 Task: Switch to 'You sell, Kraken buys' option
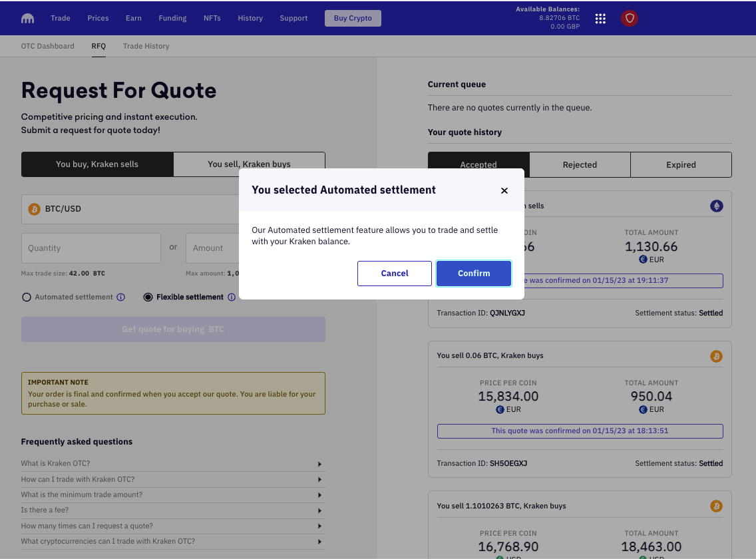coord(249,164)
